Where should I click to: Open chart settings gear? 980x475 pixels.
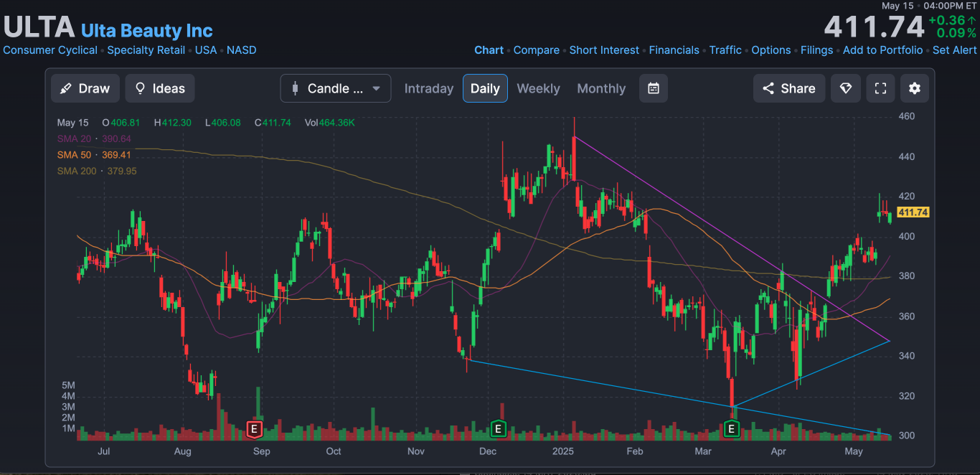coord(915,88)
